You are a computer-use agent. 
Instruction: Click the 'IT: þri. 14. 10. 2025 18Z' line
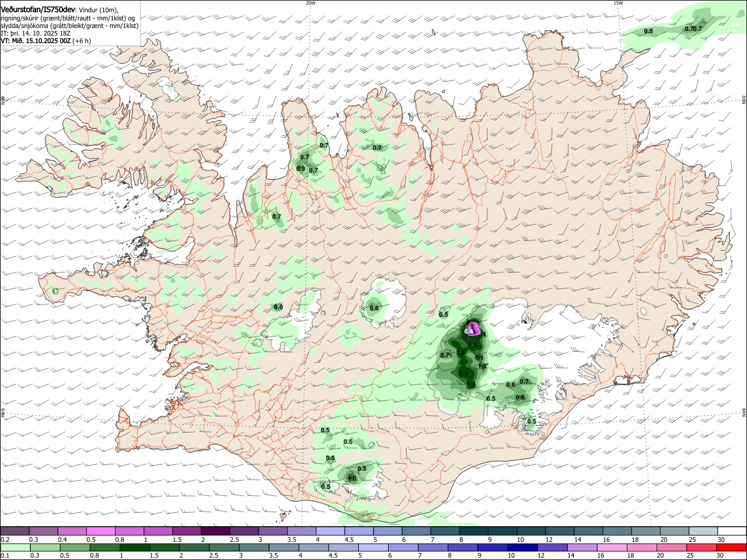pos(35,34)
